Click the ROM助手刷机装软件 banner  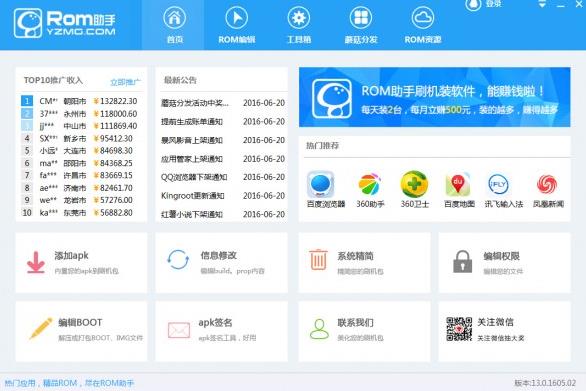435,97
